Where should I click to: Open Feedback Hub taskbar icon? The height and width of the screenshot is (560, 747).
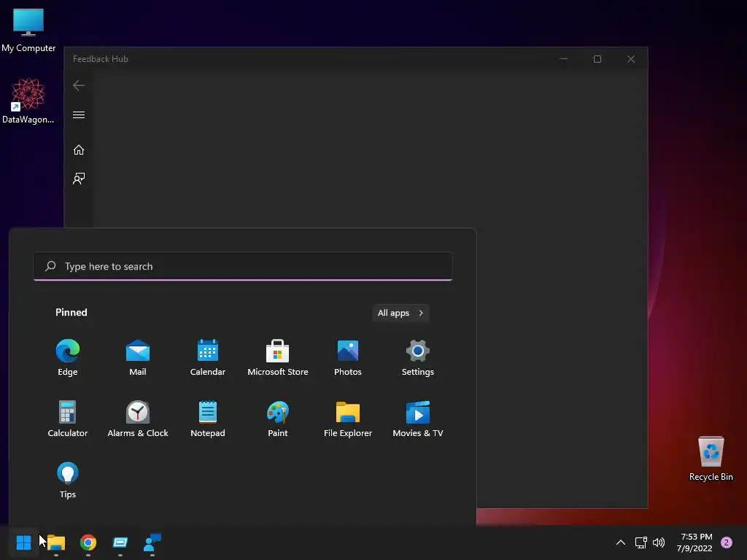[x=152, y=542]
